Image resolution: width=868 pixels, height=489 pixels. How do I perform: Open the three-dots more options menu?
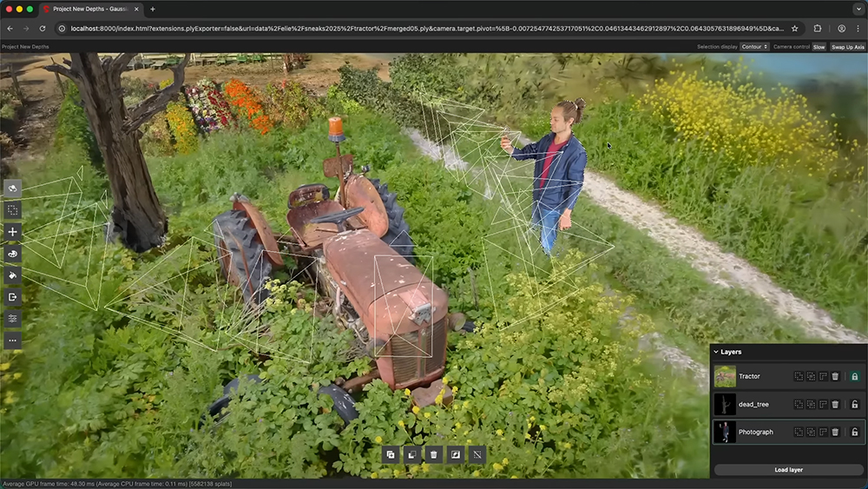pyautogui.click(x=13, y=340)
